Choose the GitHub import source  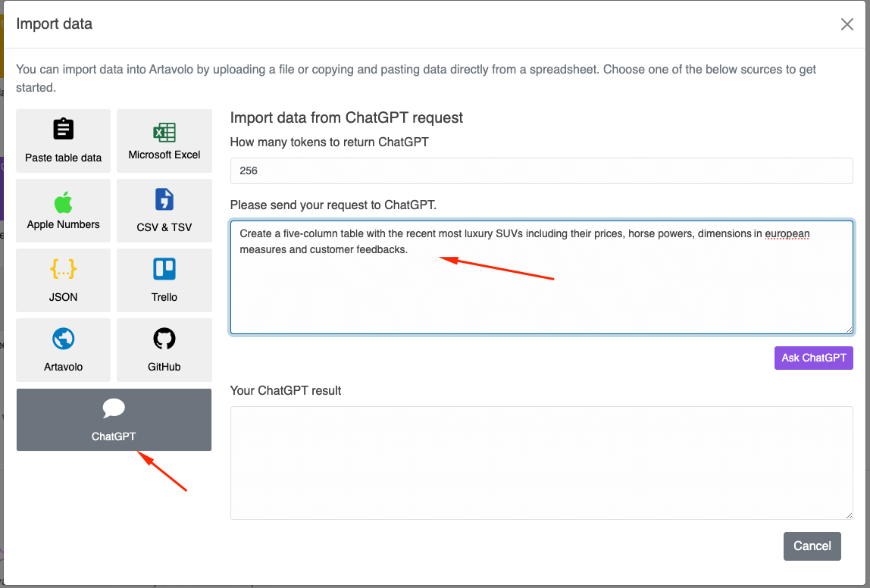[x=164, y=350]
